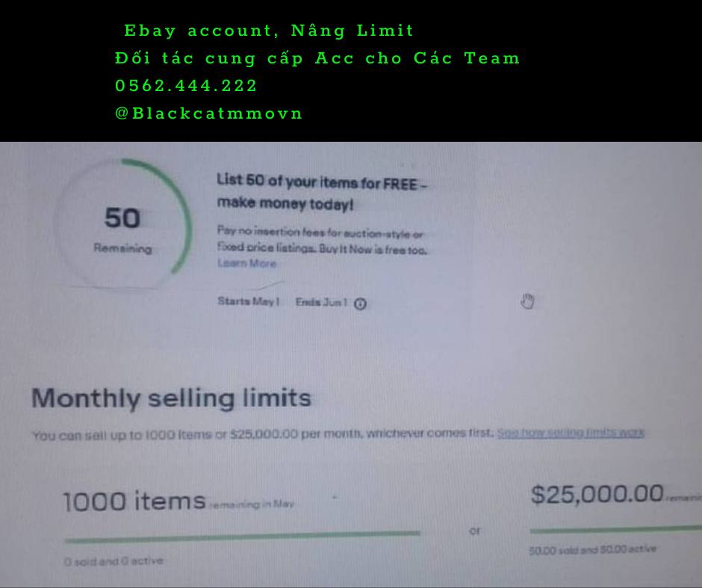This screenshot has width=702, height=588.
Task: Select the $25,000.00 amount text
Action: (597, 493)
